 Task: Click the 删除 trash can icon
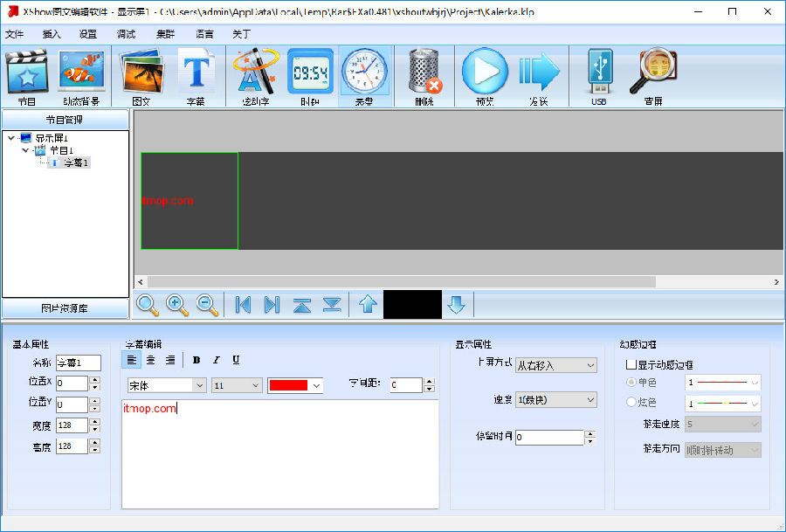[424, 77]
